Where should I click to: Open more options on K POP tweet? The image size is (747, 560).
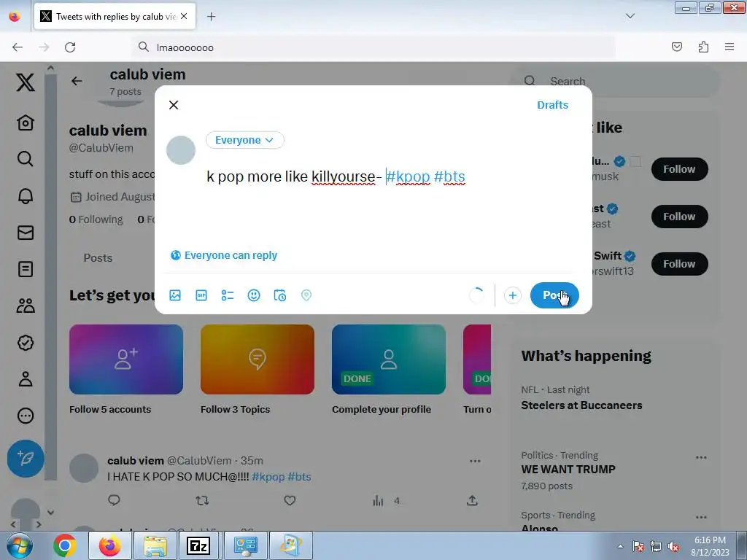[475, 461]
